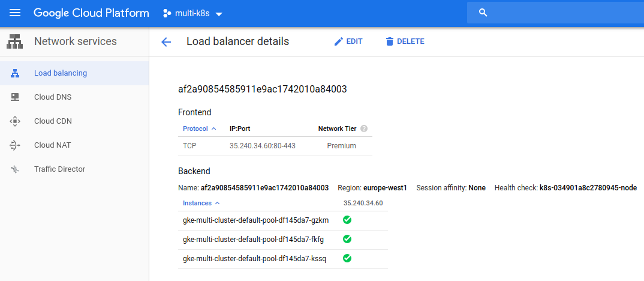The width and height of the screenshot is (644, 281).
Task: Click the Cloud CDN sidebar icon
Action: click(x=15, y=121)
